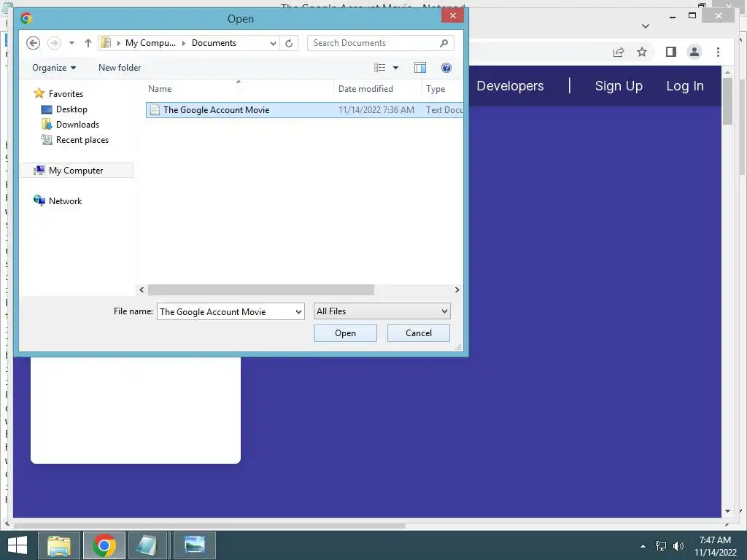Click volume speaker icon in tray
Screen dimensions: 747x560
tap(678, 546)
